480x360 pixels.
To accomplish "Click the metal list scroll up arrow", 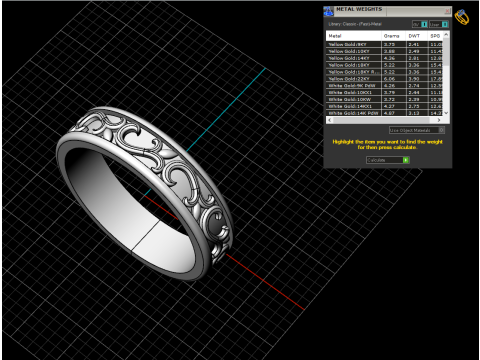I will pos(446,34).
